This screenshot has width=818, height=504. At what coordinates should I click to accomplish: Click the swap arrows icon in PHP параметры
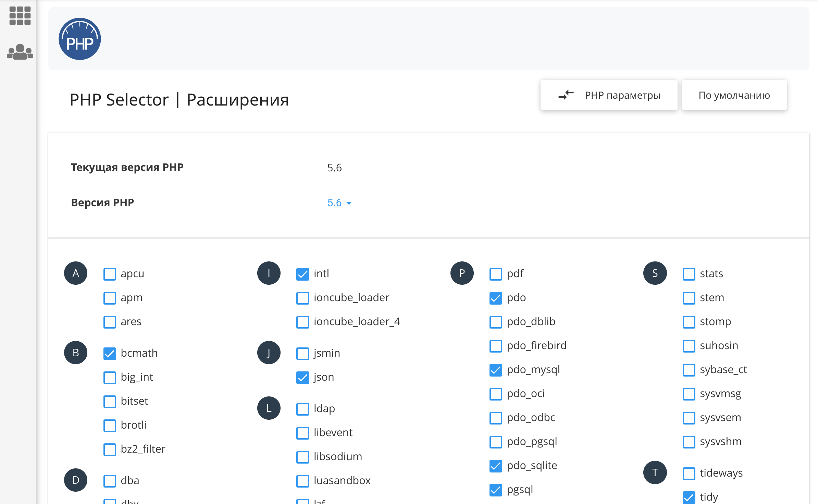(x=566, y=95)
